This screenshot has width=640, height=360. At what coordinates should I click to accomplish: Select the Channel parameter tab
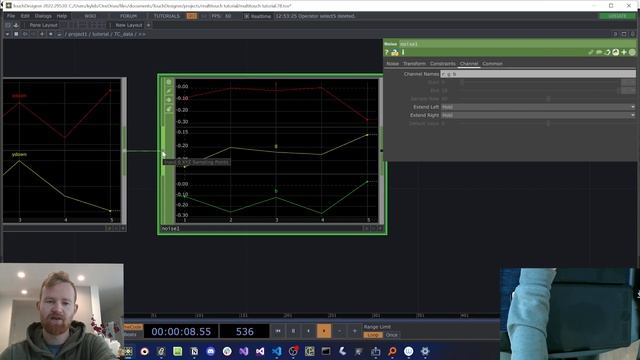[469, 64]
